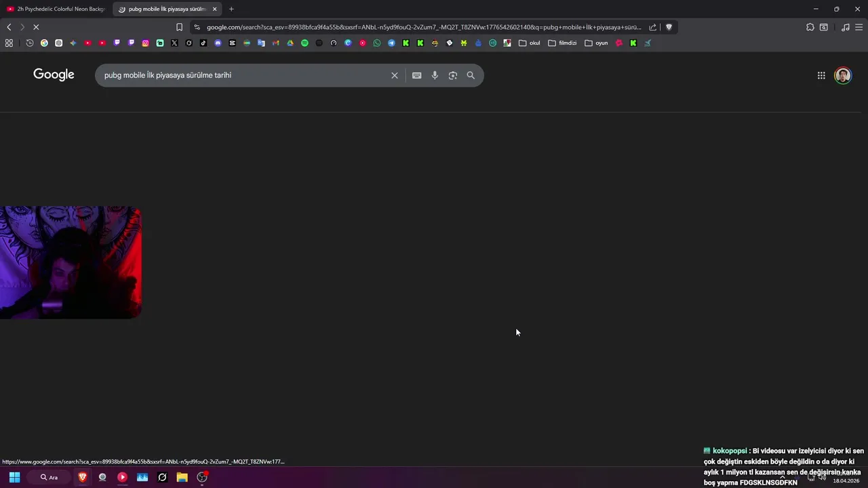This screenshot has width=868, height=488.
Task: Open the Instagram bookmark
Action: pos(145,43)
